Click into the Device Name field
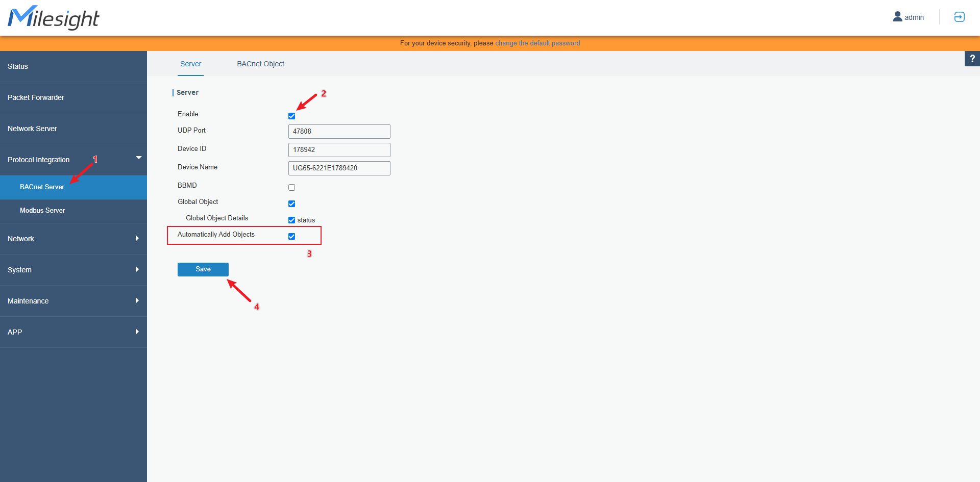 (339, 168)
